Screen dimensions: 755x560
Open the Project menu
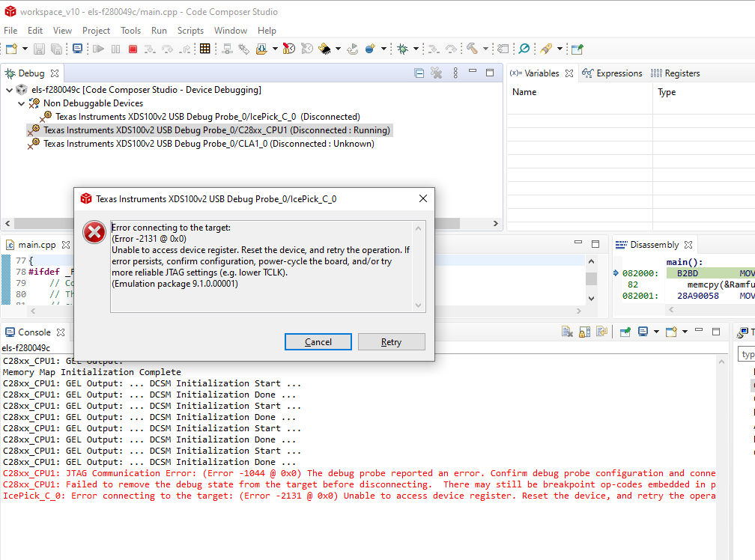pyautogui.click(x=97, y=30)
